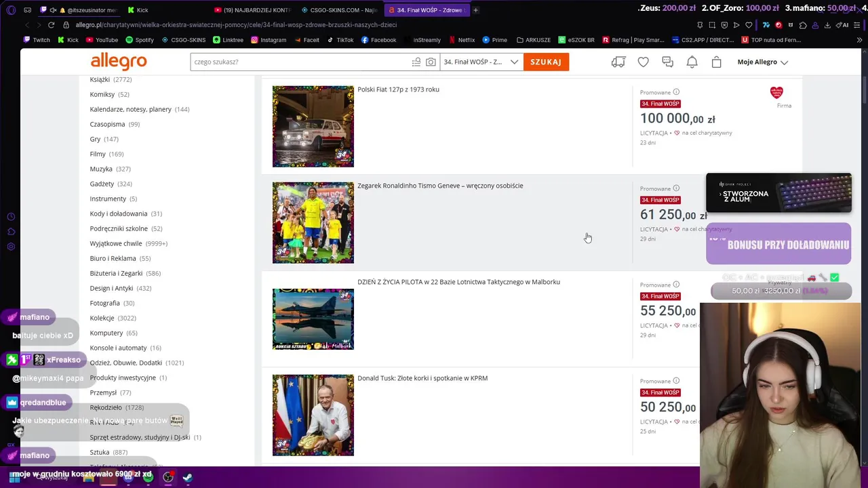The height and width of the screenshot is (488, 868).
Task: Open the Allegro delivery truck icon
Action: (x=618, y=62)
